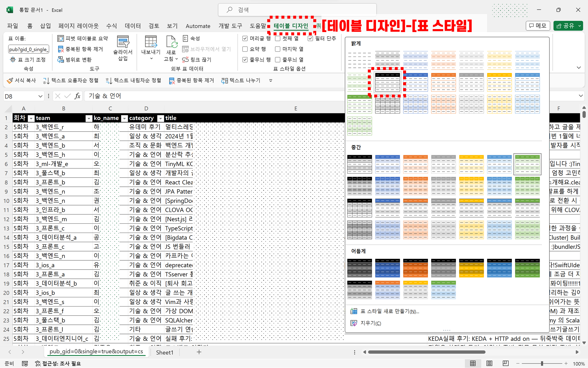Click the cancel X icon in formula bar
The width and height of the screenshot is (588, 368).
[58, 96]
